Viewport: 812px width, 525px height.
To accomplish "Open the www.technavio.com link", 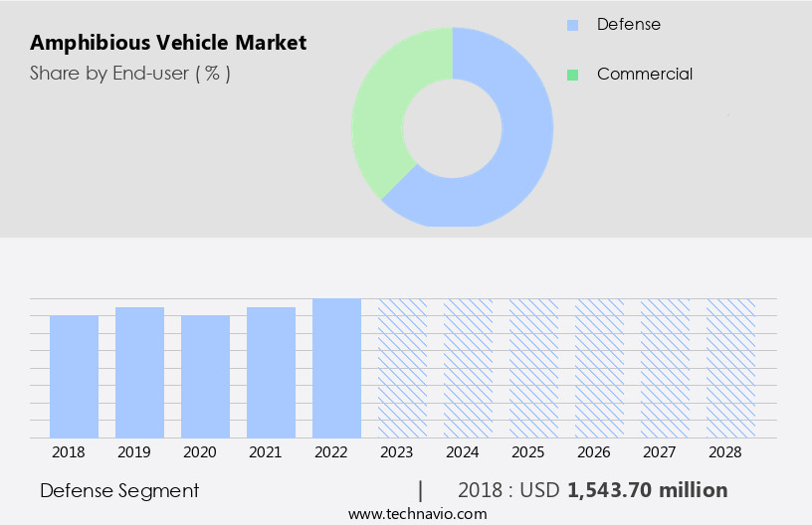I will 417,514.
